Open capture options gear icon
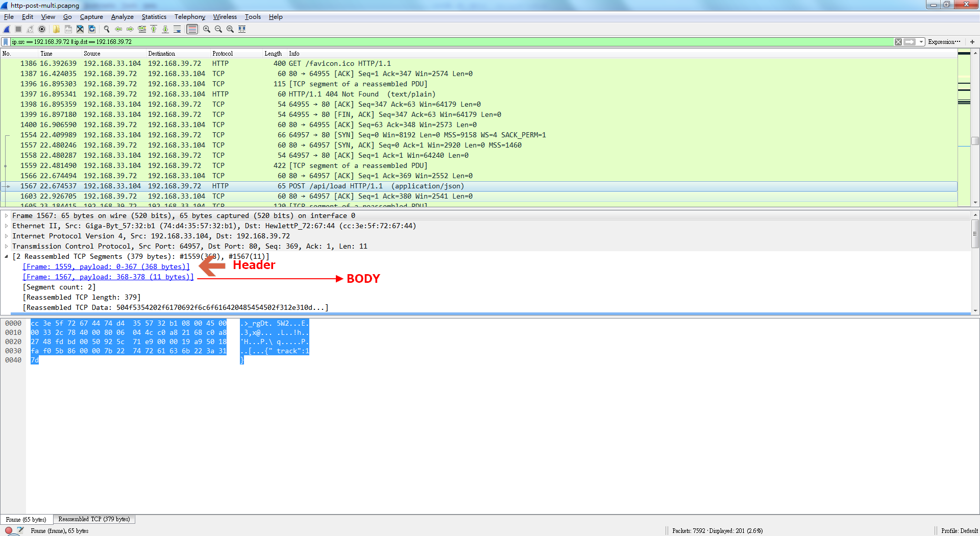Screen dimensions: 980x536 [42, 29]
